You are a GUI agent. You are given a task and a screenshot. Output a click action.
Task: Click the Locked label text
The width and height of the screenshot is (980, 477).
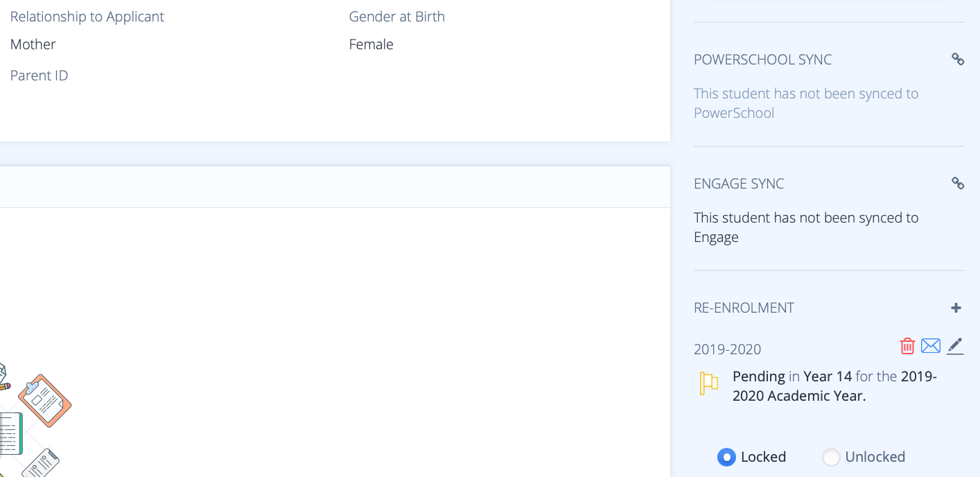(x=763, y=457)
